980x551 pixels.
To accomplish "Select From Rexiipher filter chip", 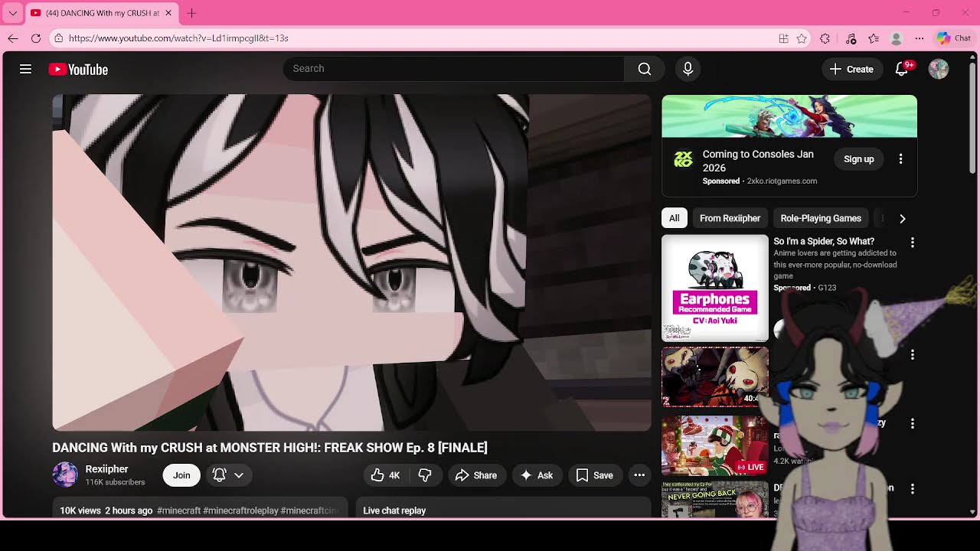I will click(730, 218).
